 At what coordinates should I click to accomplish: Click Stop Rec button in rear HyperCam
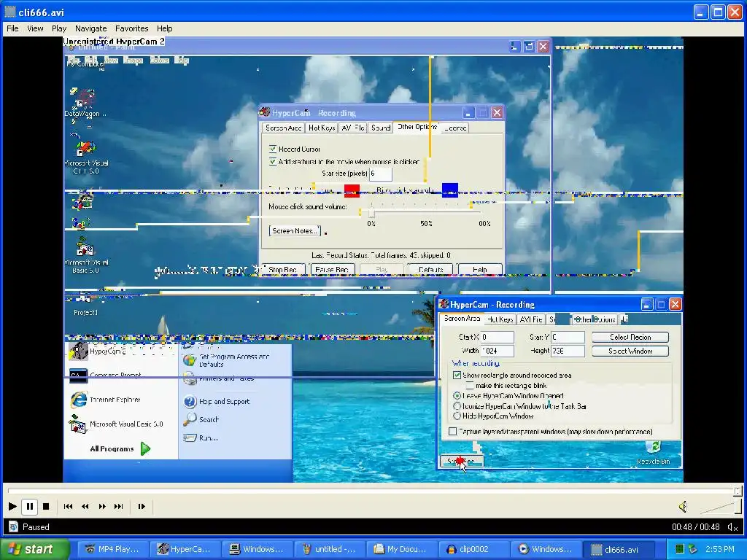[x=282, y=270]
